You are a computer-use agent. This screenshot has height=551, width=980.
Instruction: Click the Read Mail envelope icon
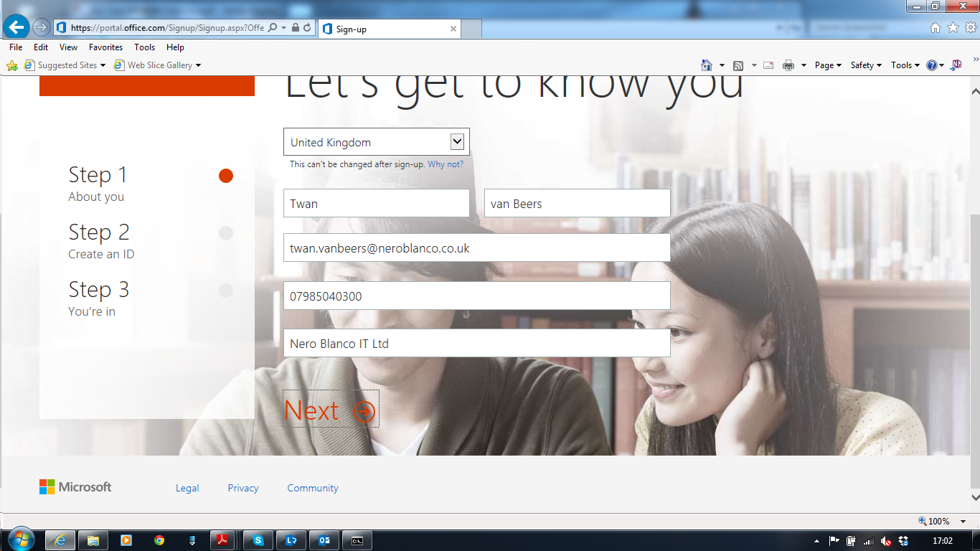[x=768, y=65]
